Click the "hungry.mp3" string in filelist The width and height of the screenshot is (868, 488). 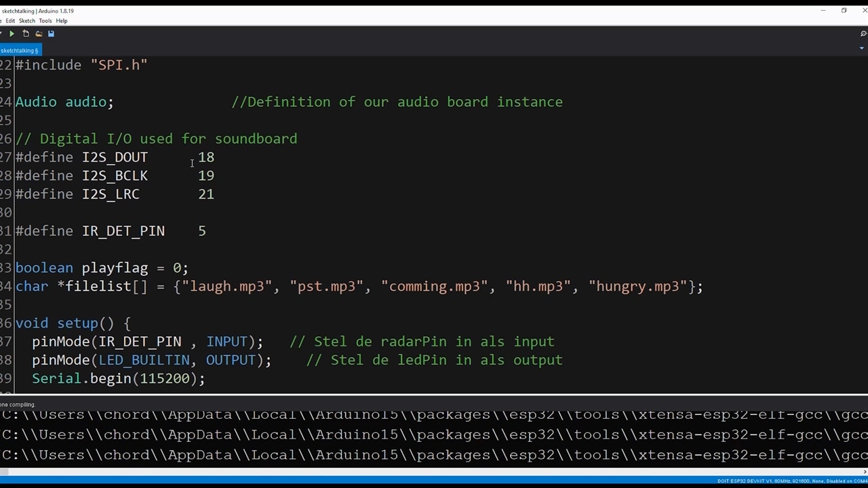[x=637, y=287]
